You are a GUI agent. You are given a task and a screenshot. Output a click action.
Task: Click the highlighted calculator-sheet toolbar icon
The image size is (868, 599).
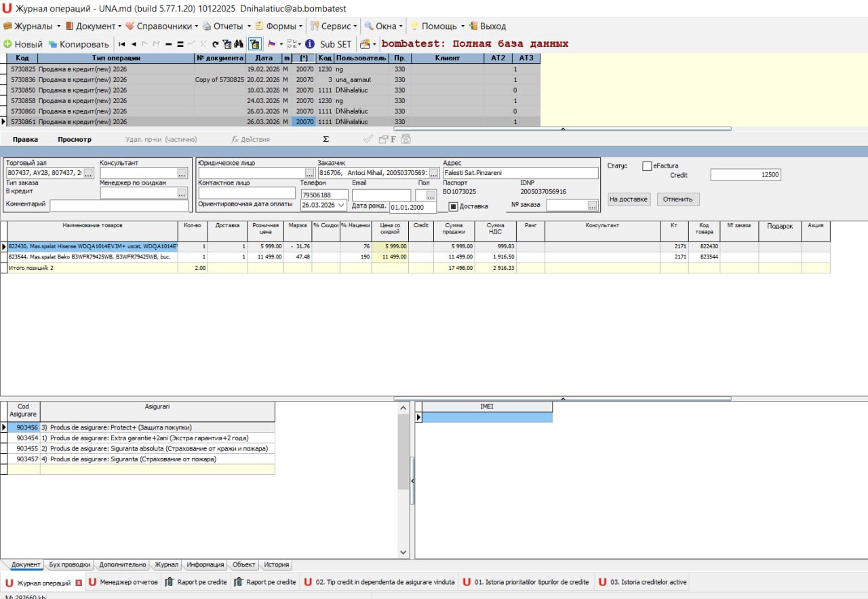(255, 44)
